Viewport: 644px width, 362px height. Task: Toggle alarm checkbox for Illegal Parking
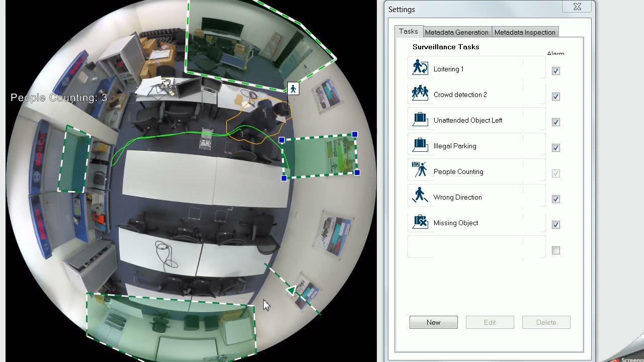tap(556, 148)
